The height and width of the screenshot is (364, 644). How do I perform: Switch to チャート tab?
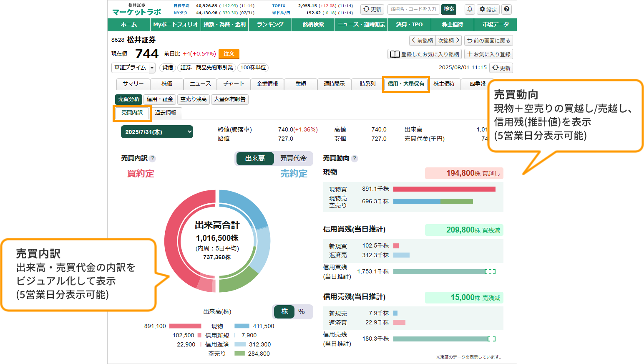pos(234,84)
